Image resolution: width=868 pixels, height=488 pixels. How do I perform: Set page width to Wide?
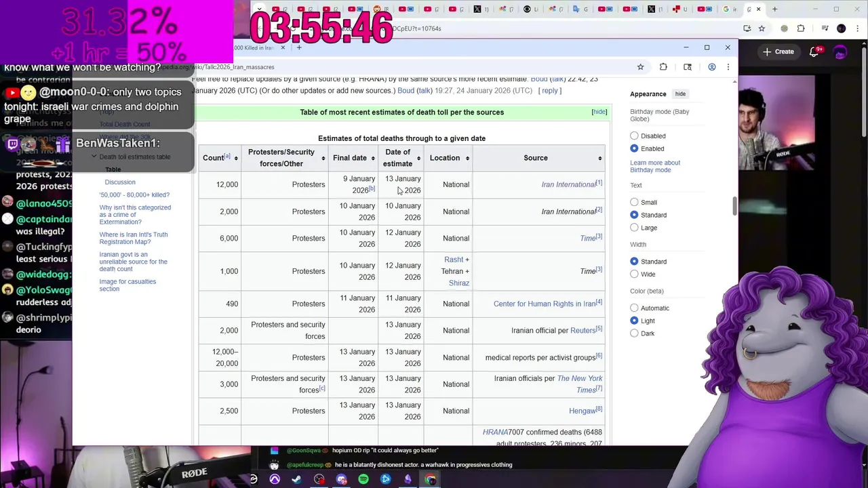pos(634,274)
